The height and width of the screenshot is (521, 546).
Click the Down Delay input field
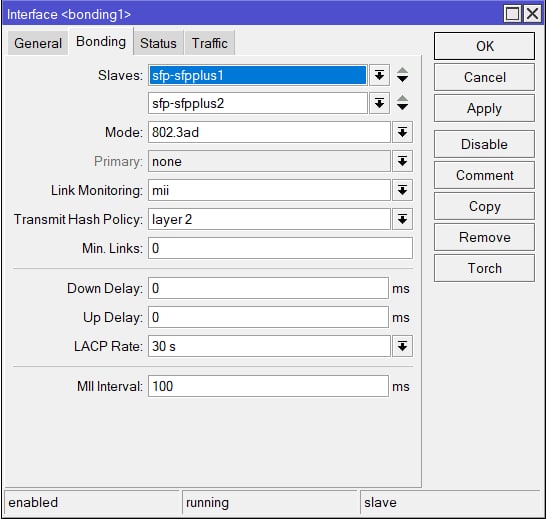(x=268, y=288)
